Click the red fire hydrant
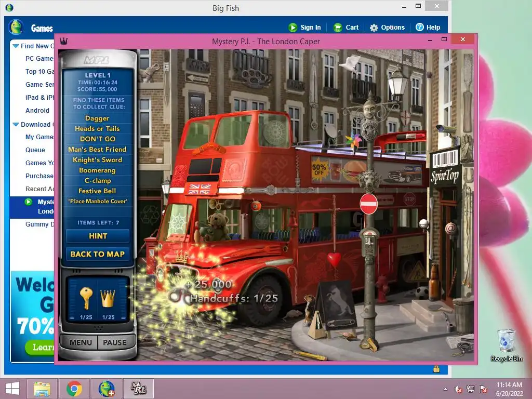This screenshot has height=399, width=532. coord(382,288)
